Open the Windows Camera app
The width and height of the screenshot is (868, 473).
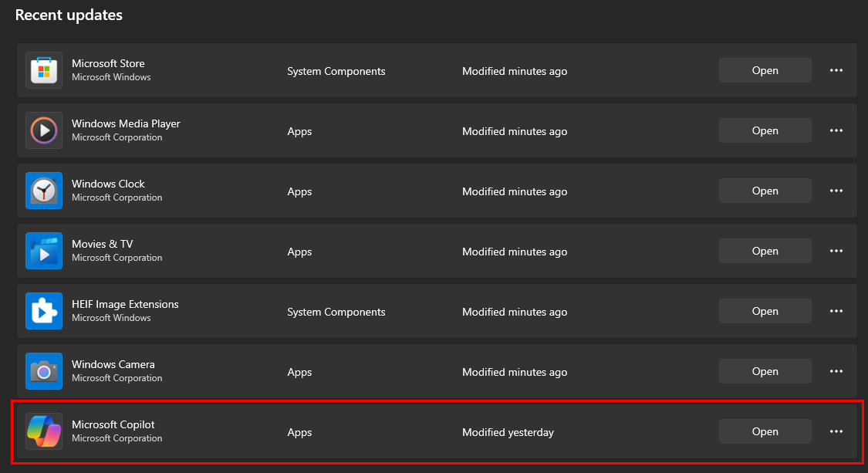pyautogui.click(x=765, y=371)
